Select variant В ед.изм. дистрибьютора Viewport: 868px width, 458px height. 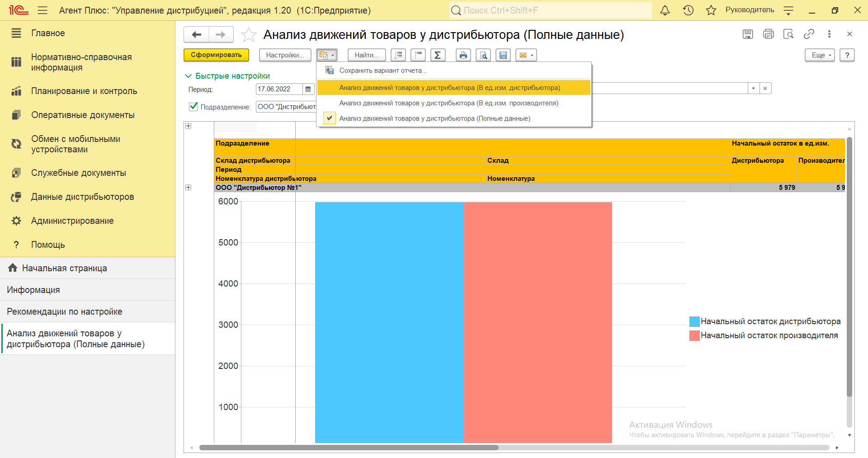(454, 88)
